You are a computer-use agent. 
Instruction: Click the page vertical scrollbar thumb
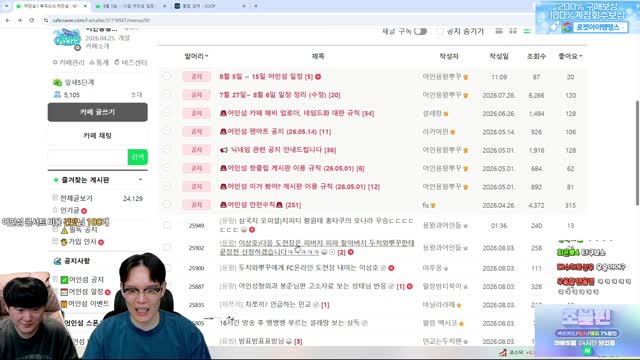tap(637, 153)
